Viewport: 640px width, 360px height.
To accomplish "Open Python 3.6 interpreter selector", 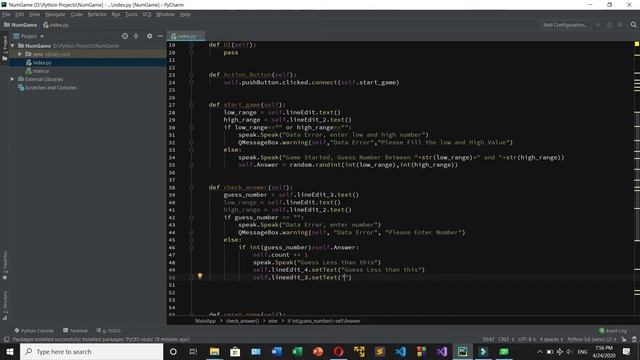I will 591,339.
